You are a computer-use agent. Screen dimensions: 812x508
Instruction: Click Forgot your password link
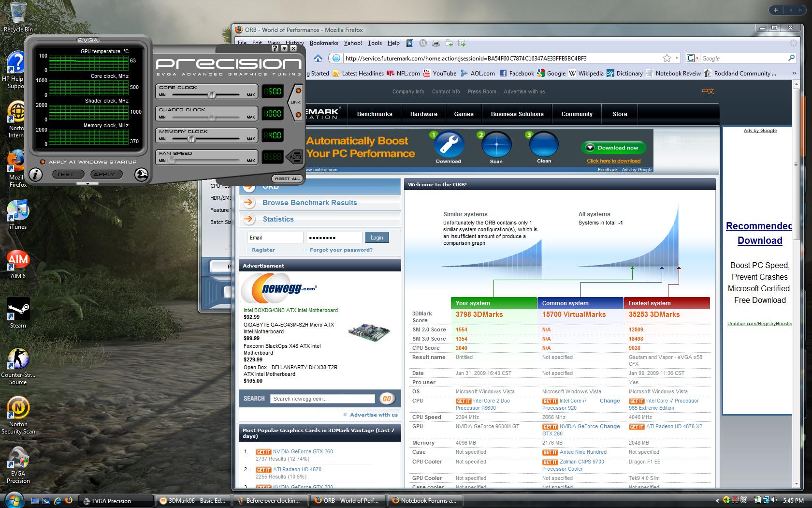[341, 250]
